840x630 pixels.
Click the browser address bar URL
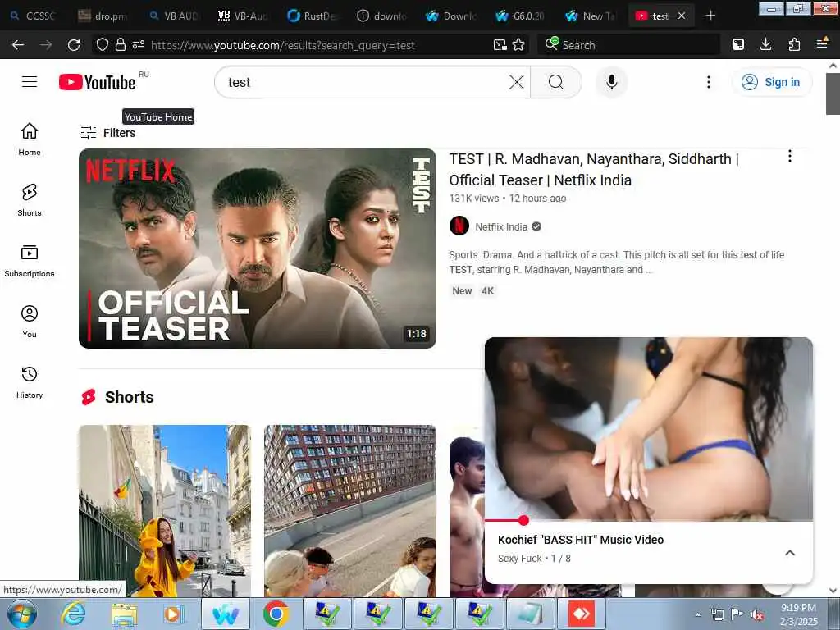click(x=282, y=46)
